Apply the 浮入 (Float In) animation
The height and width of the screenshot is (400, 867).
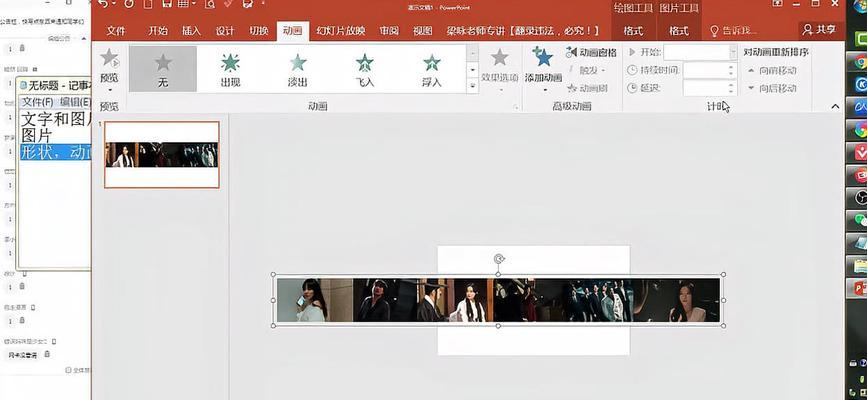[x=432, y=69]
